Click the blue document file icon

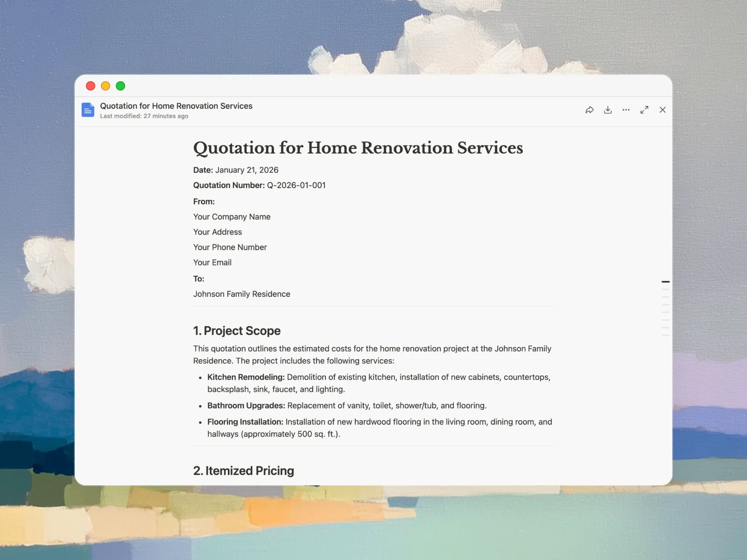(88, 110)
